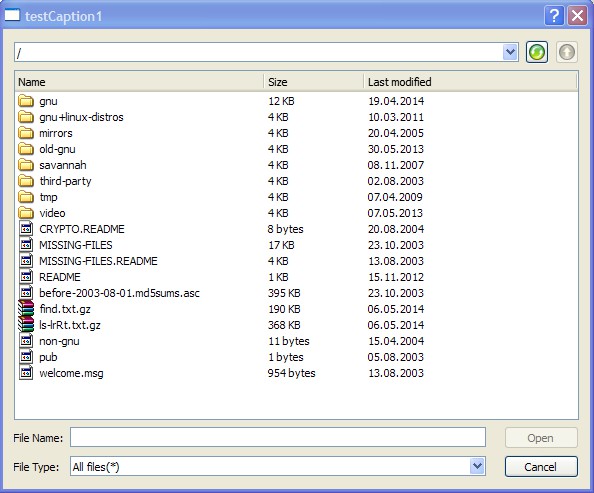Select the file name welcome.msg
594x493 pixels.
(71, 373)
